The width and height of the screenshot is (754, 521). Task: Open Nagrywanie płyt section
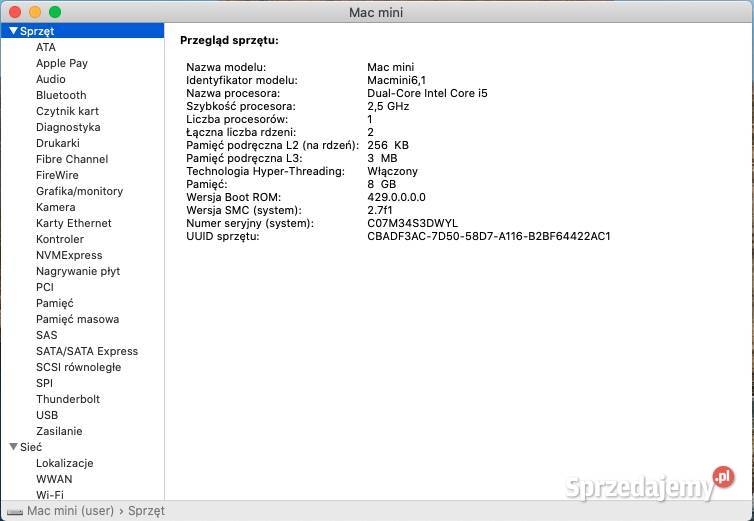click(x=78, y=271)
